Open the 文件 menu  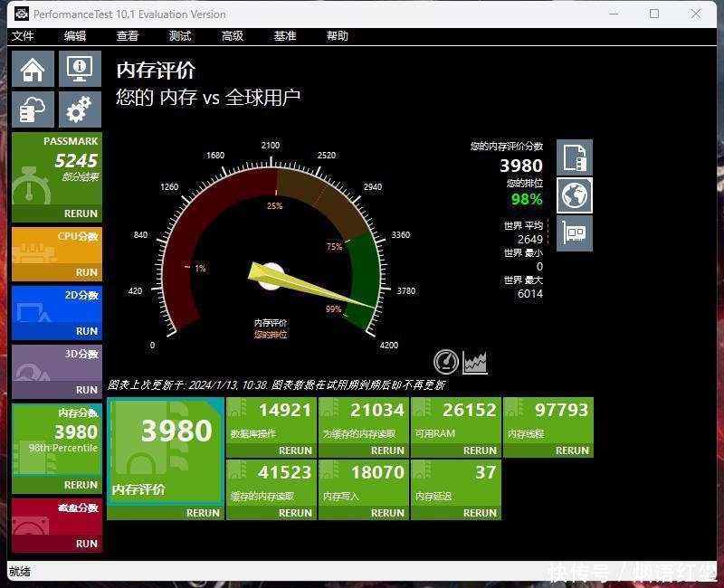coord(23,36)
